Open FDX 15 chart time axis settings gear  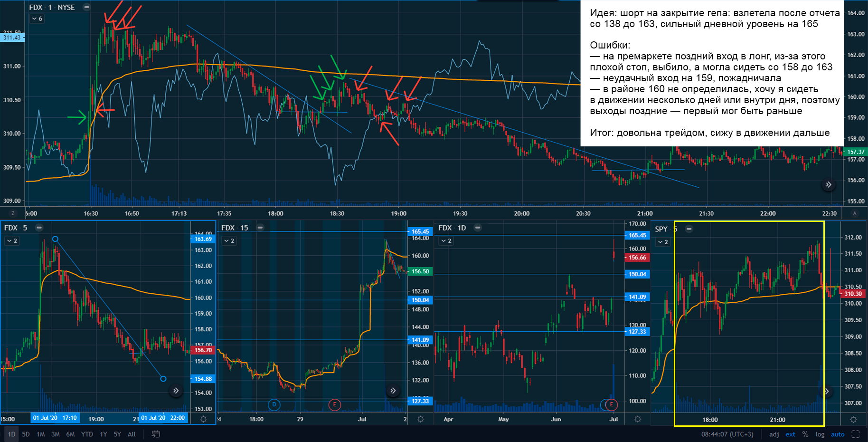421,419
